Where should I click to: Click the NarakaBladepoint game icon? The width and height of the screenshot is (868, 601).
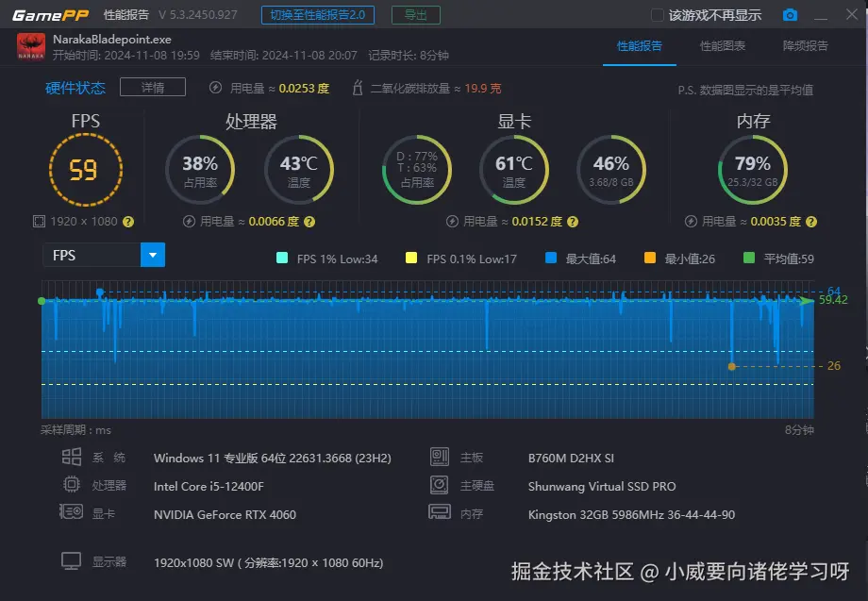pos(31,47)
